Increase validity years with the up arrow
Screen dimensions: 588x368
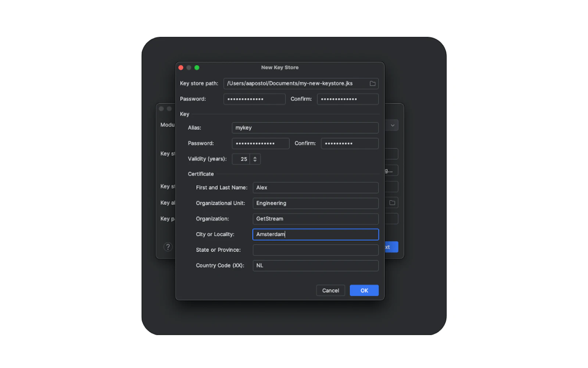tap(255, 157)
